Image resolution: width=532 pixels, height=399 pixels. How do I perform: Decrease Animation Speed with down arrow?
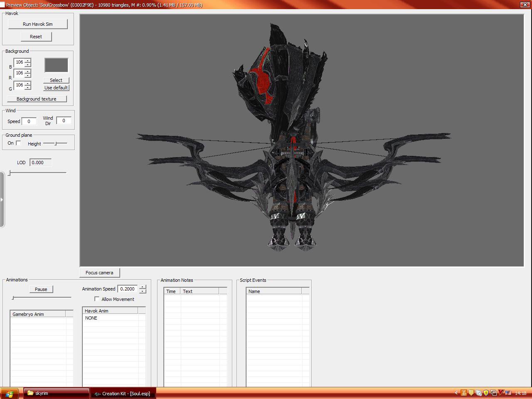[x=143, y=291]
